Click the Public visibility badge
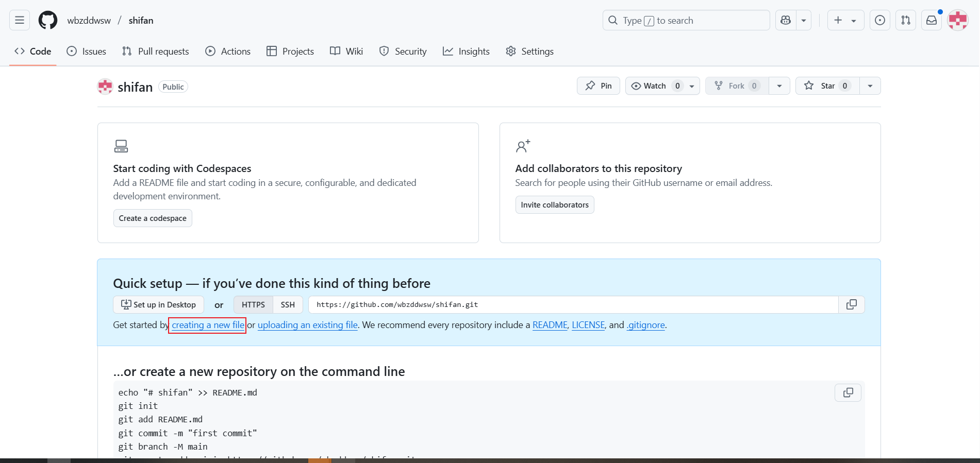 pos(173,87)
